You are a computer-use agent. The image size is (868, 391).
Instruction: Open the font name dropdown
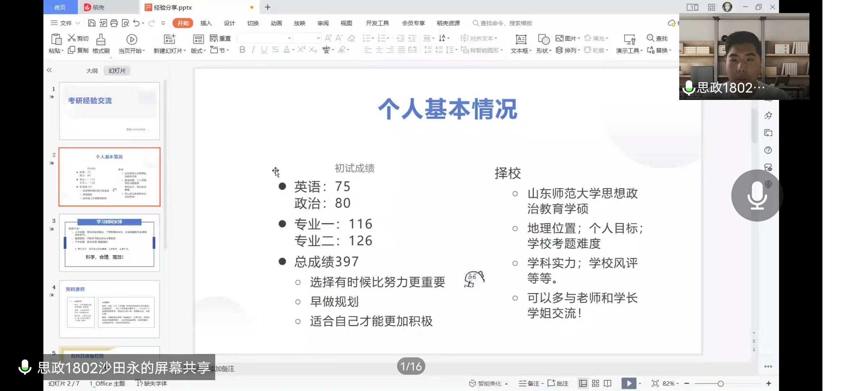pyautogui.click(x=289, y=38)
